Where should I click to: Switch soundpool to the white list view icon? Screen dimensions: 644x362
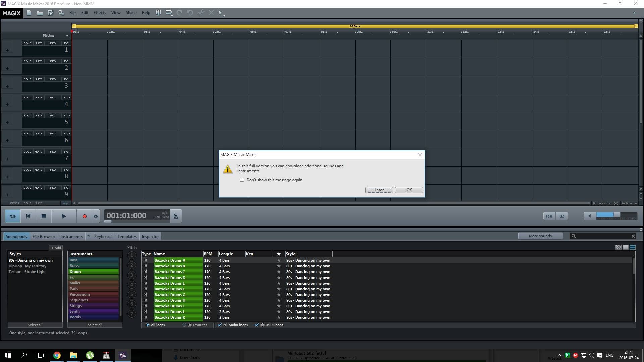coord(625,247)
